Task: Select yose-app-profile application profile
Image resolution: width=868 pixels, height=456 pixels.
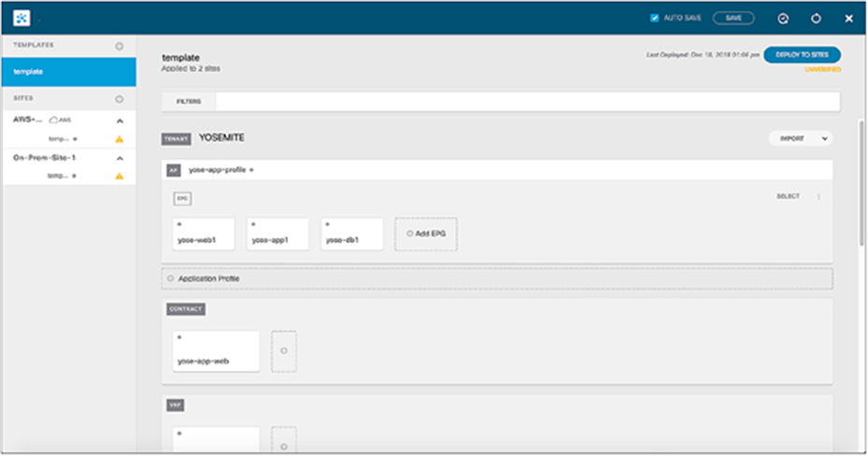Action: pyautogui.click(x=217, y=170)
